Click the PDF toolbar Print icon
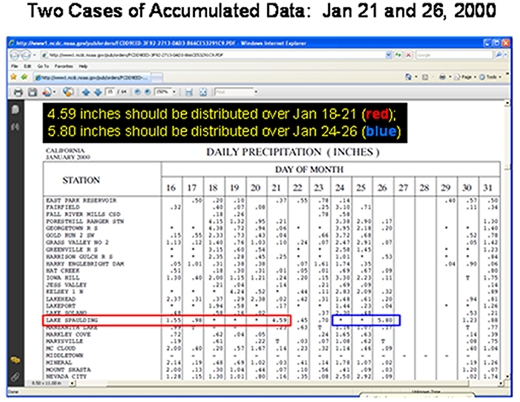520x402 pixels. tap(18, 92)
